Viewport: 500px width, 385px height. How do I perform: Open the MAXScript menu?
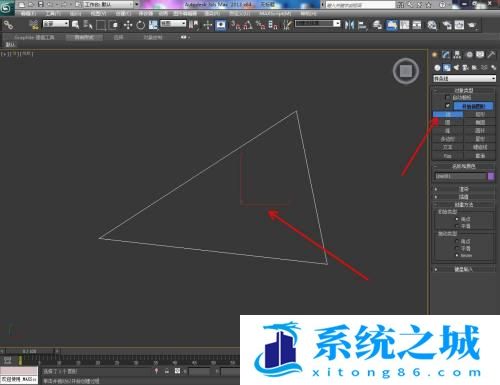pos(275,13)
